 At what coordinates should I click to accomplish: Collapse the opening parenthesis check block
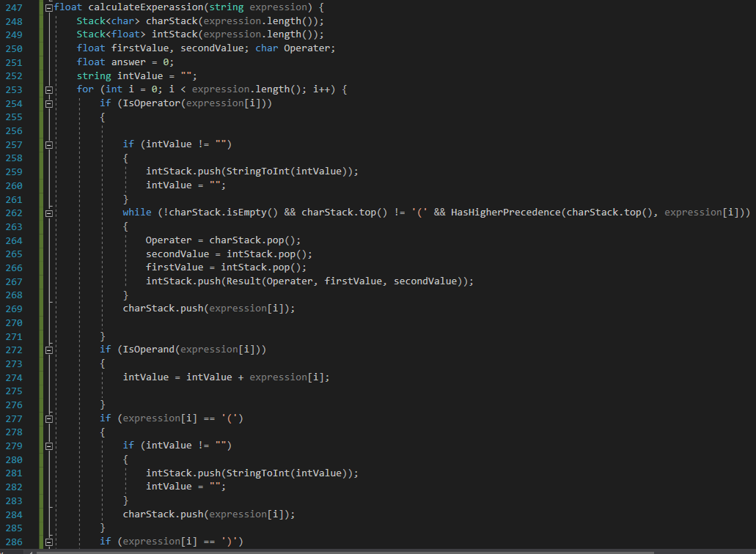click(x=48, y=418)
